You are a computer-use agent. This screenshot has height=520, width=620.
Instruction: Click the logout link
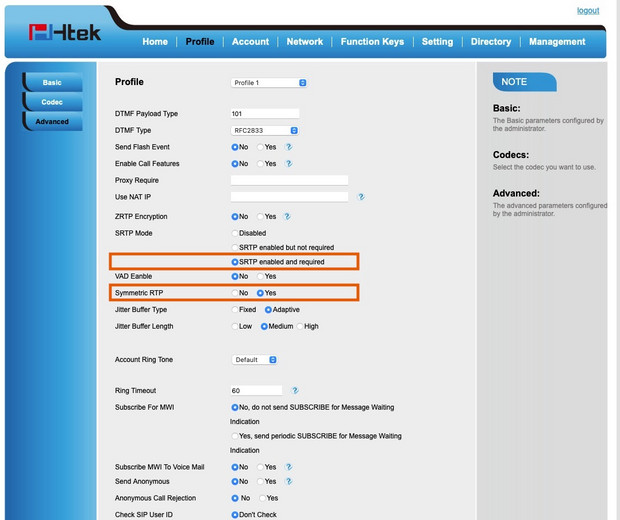pos(588,11)
